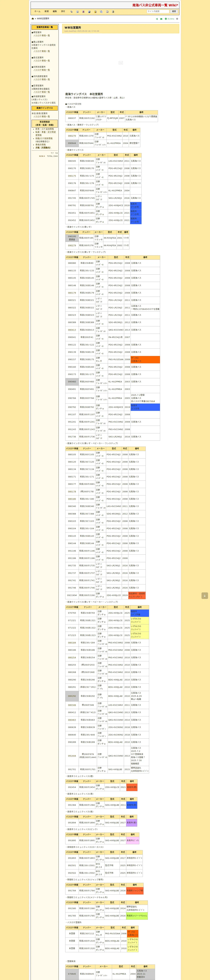
Task: Open 河内長野営業所 バスロケ車両一覧 link
Action: click(x=42, y=80)
